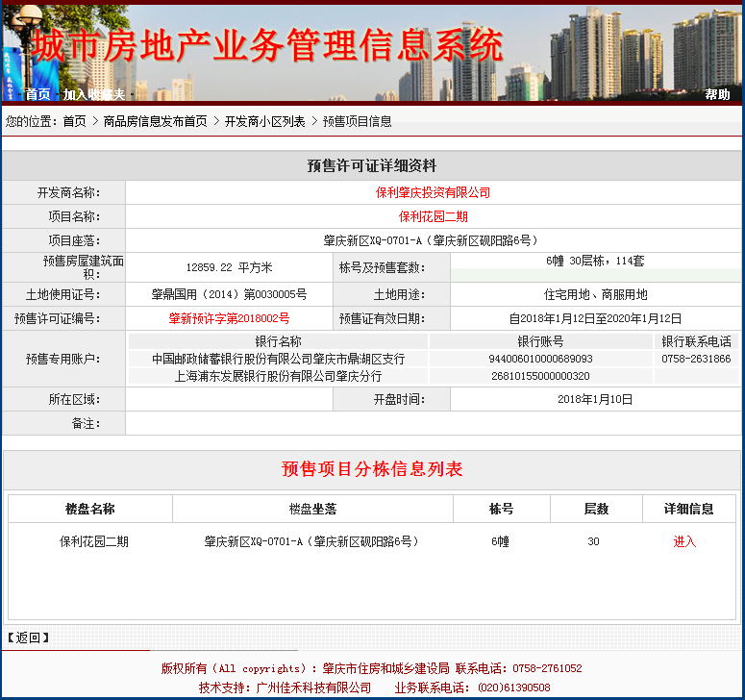
Task: Click 预售项目信息 in the breadcrumb
Action: (x=357, y=121)
